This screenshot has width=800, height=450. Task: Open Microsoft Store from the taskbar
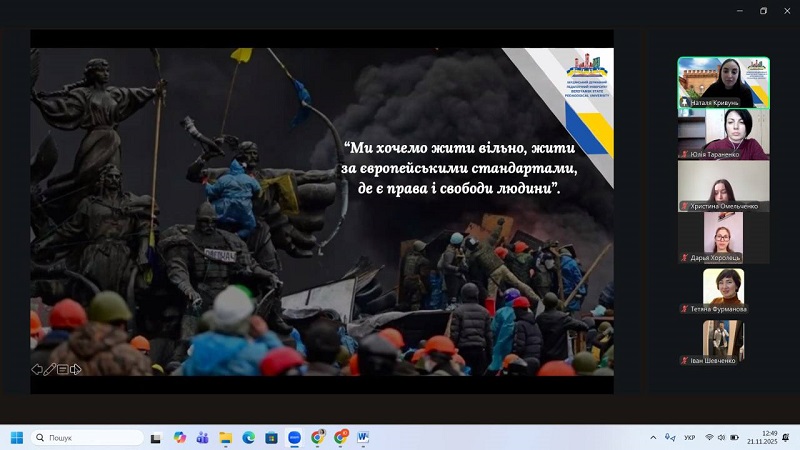(x=271, y=437)
